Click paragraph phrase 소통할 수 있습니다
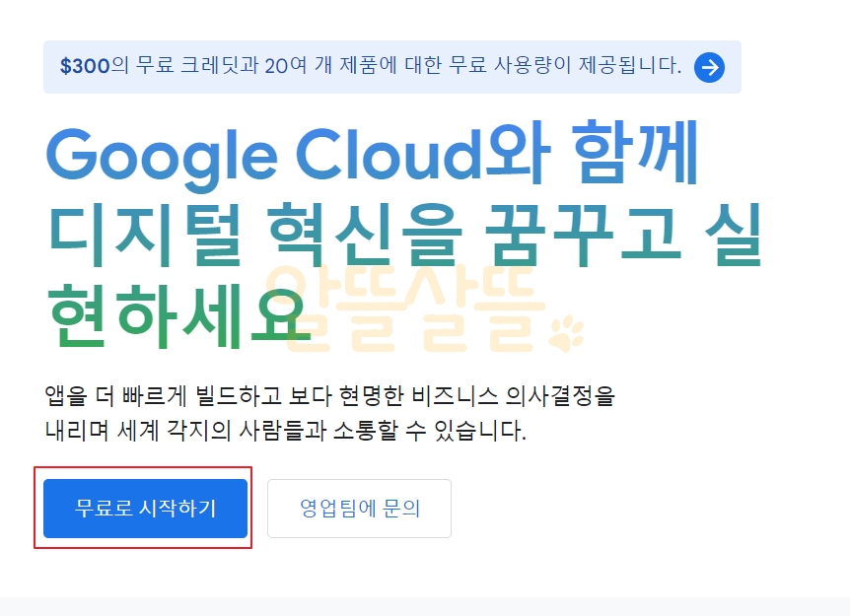This screenshot has width=850, height=616. [x=429, y=432]
